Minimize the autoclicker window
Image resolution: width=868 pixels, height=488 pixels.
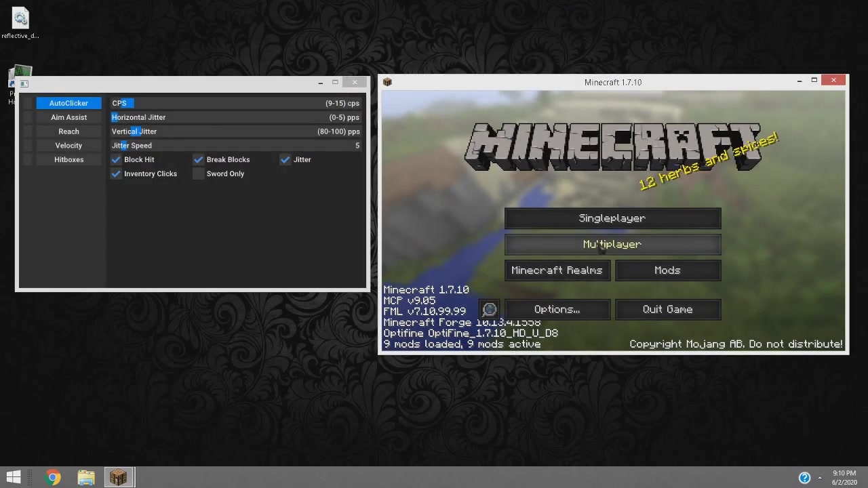pyautogui.click(x=321, y=83)
